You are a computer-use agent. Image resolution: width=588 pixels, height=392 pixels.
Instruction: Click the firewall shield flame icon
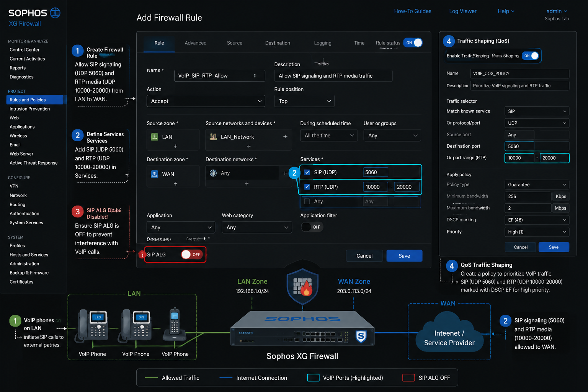point(302,286)
